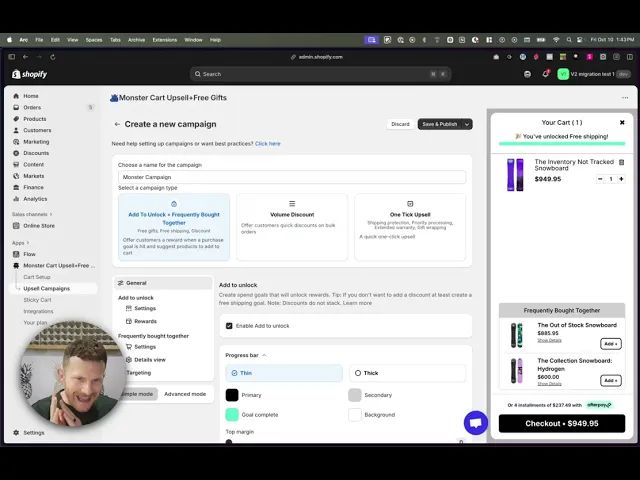
Task: Decrease the cart item quantity with minus
Action: pyautogui.click(x=600, y=179)
